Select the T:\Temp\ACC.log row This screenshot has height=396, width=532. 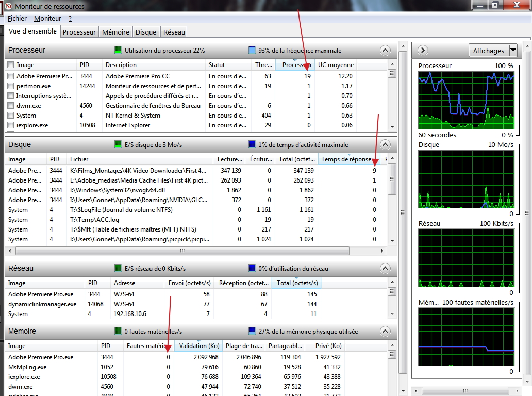193,220
